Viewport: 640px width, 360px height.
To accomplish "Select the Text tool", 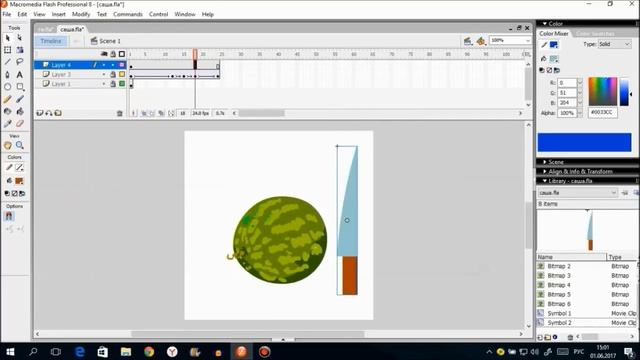I will point(20,75).
